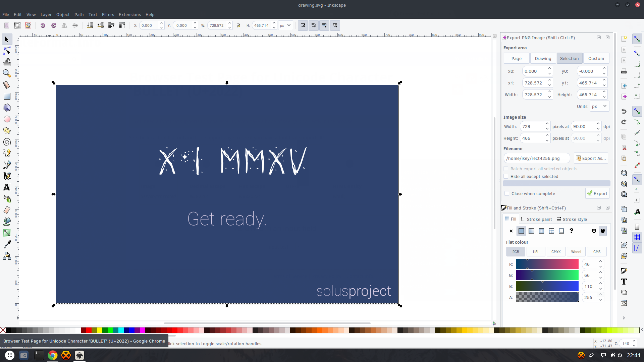Switch colour mode to HSL
Image resolution: width=644 pixels, height=362 pixels.
click(x=536, y=252)
